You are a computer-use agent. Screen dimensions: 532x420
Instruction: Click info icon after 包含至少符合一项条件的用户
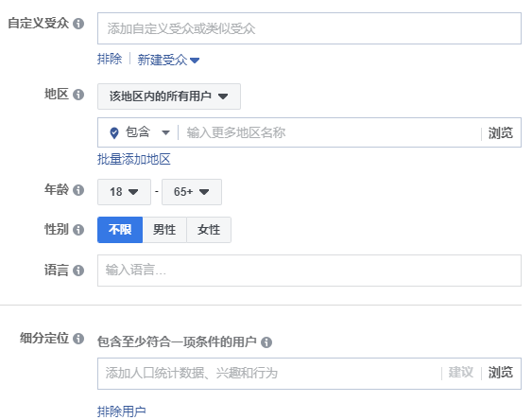266,342
